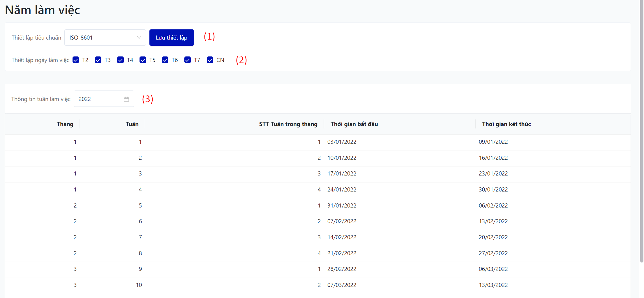Toggle the T3 working day checkbox
The width and height of the screenshot is (644, 298).
click(98, 60)
